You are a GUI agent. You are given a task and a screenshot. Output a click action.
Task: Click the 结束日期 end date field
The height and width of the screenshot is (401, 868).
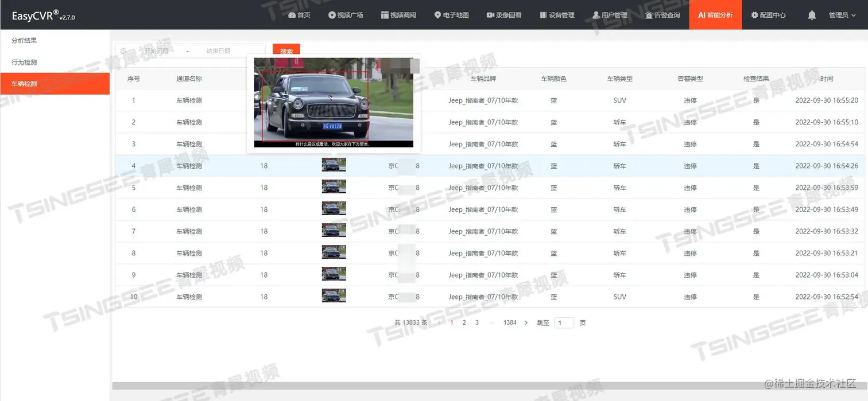coord(218,51)
